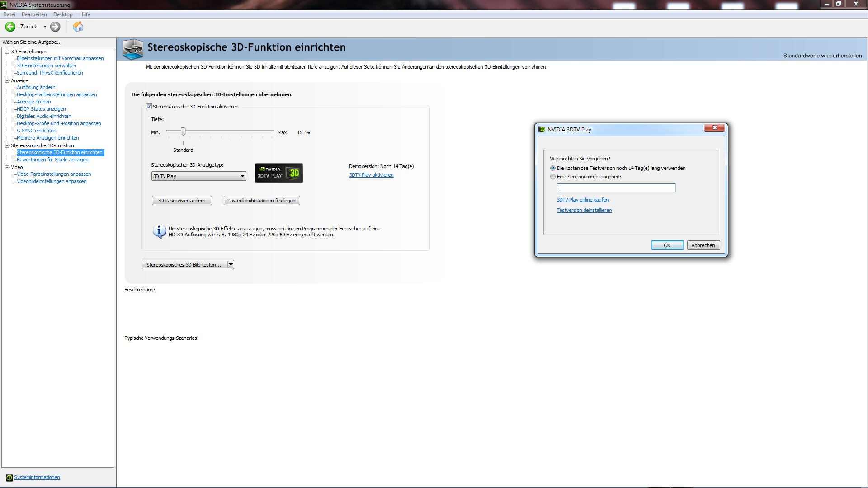
Task: Click the NVIDIA 3DTV Play logo image
Action: coord(278,173)
